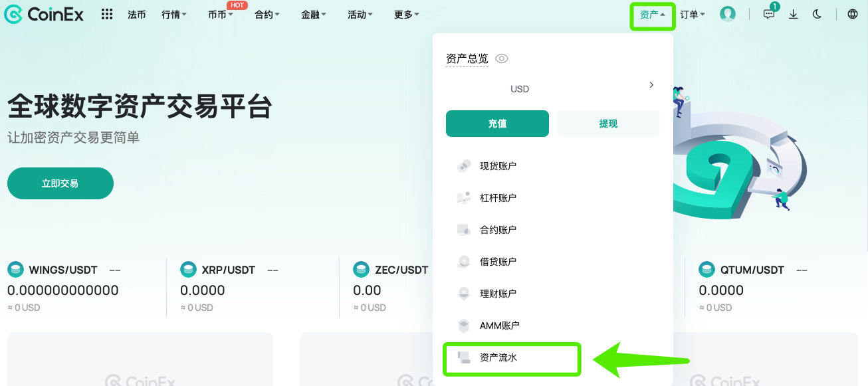
Task: Click the 提现 button
Action: click(x=608, y=124)
